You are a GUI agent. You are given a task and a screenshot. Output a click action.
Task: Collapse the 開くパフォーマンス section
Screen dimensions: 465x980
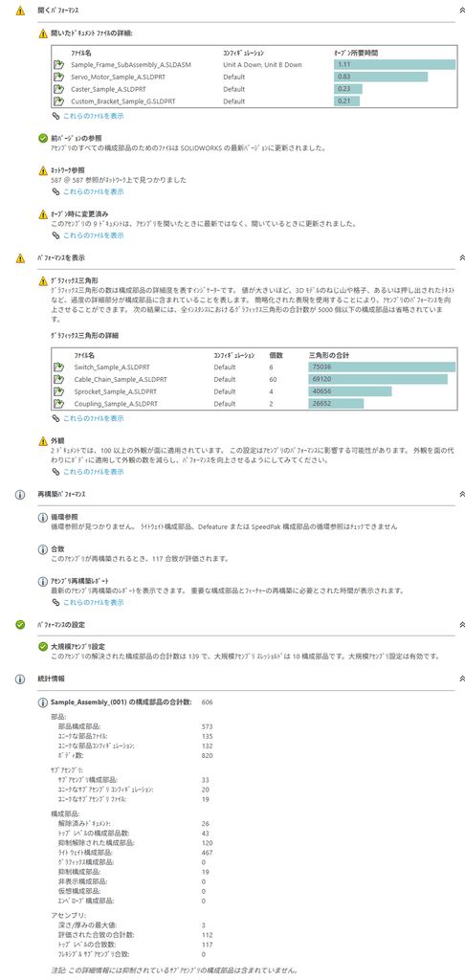(461, 11)
